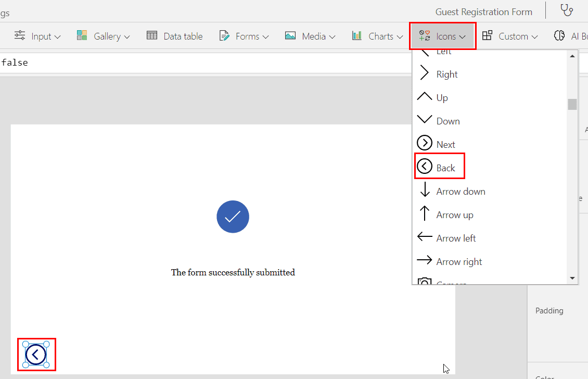The image size is (588, 379).
Task: Open the Input menu
Action: tap(37, 36)
